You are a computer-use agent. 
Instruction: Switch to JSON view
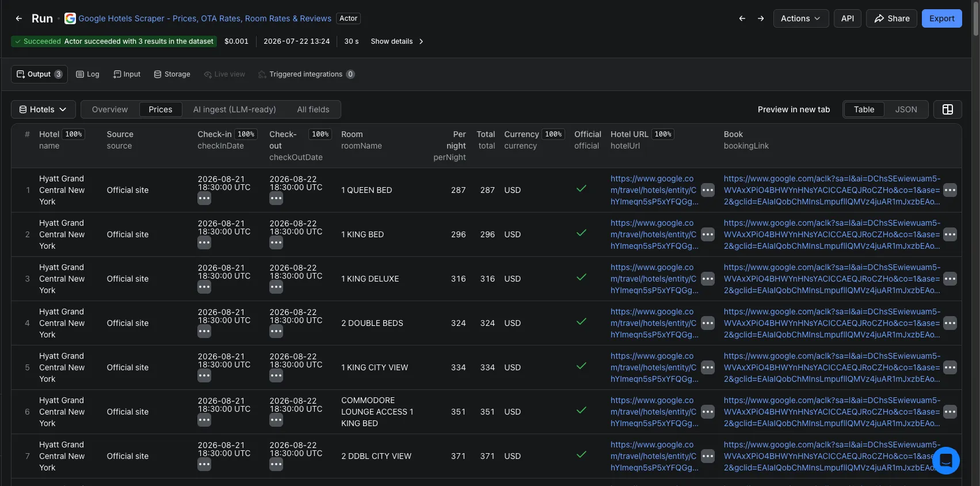pyautogui.click(x=906, y=109)
